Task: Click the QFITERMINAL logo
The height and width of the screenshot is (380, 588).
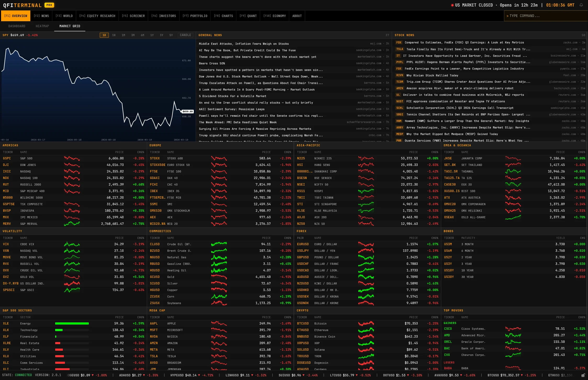Action: point(22,5)
